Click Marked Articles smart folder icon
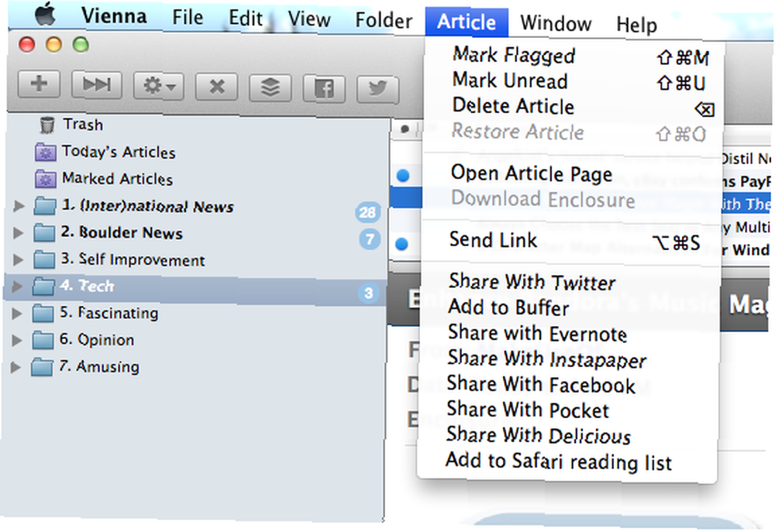 coord(46,179)
